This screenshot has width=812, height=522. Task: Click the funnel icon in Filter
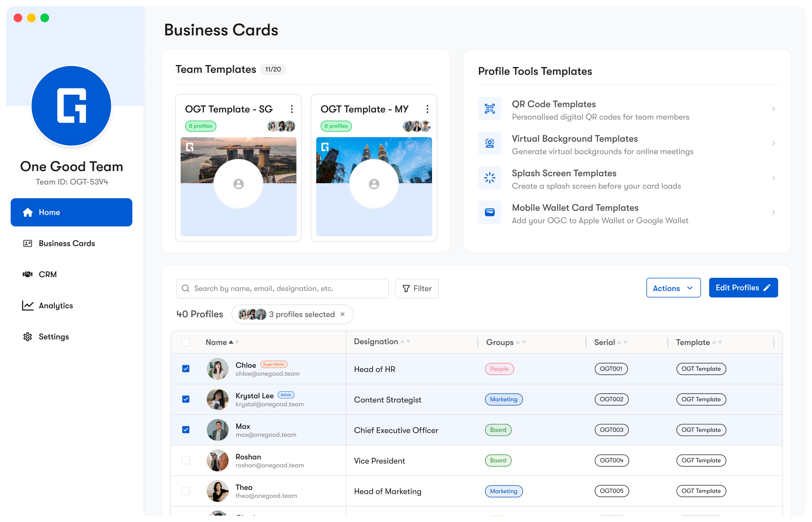tap(406, 288)
